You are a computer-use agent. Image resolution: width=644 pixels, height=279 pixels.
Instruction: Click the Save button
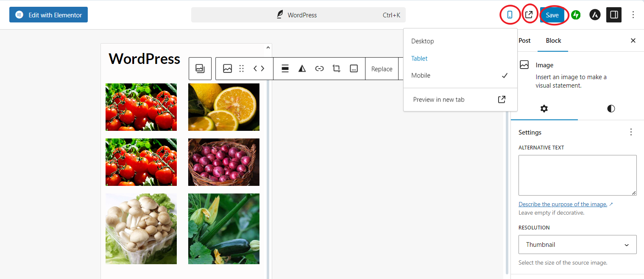point(552,15)
